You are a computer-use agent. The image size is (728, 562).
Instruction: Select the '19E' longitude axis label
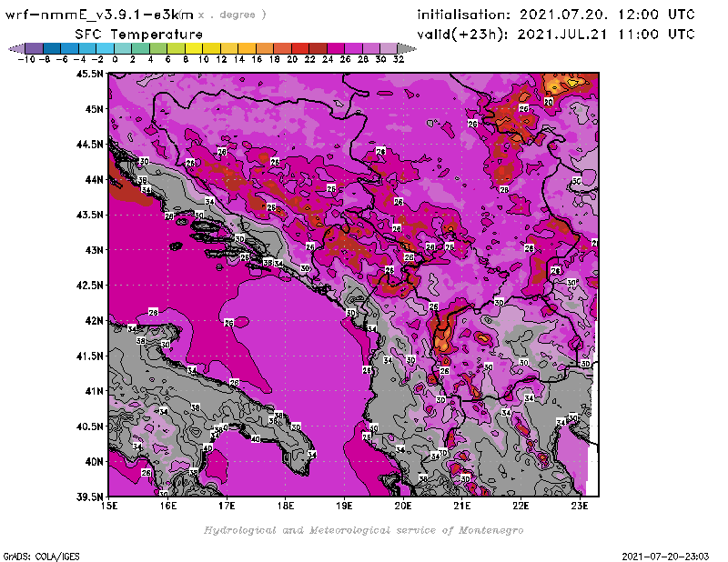(x=344, y=506)
